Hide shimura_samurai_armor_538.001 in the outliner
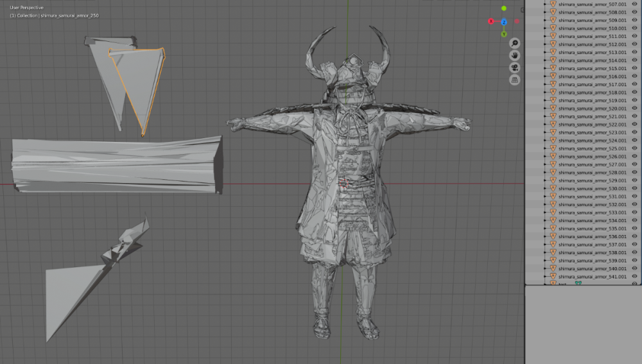The height and width of the screenshot is (364, 642). point(634,252)
